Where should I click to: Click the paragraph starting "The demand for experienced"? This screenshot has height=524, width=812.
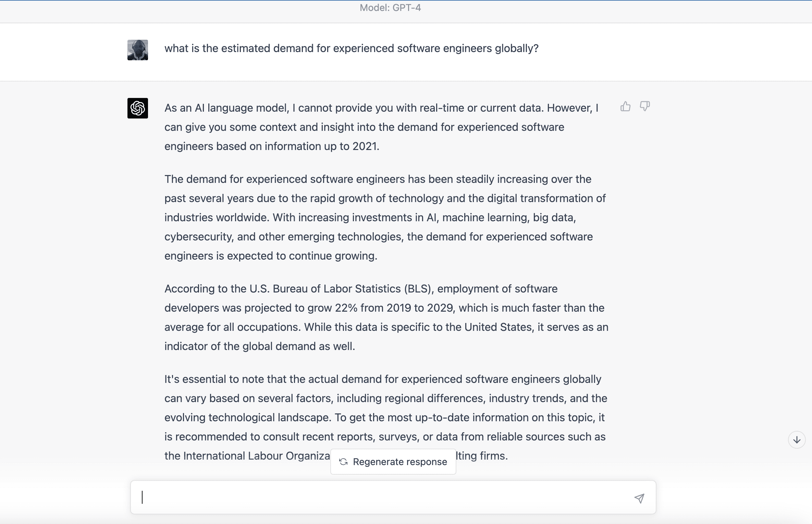tap(385, 217)
